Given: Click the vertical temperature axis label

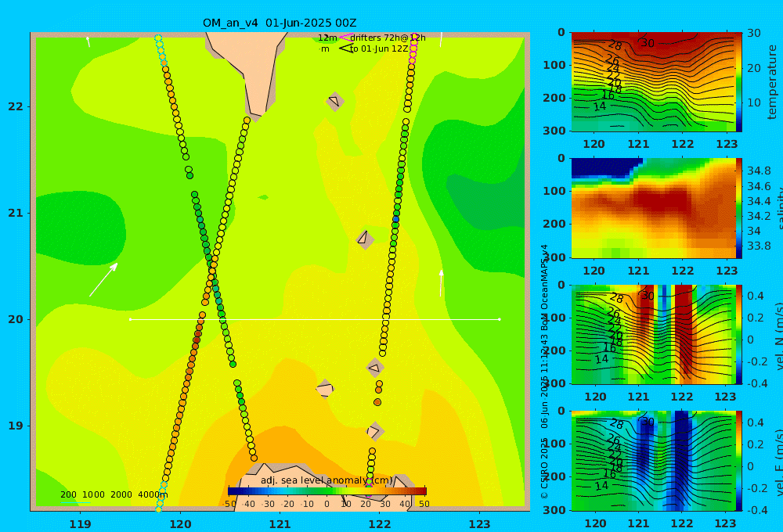Looking at the screenshot, I should [x=772, y=82].
